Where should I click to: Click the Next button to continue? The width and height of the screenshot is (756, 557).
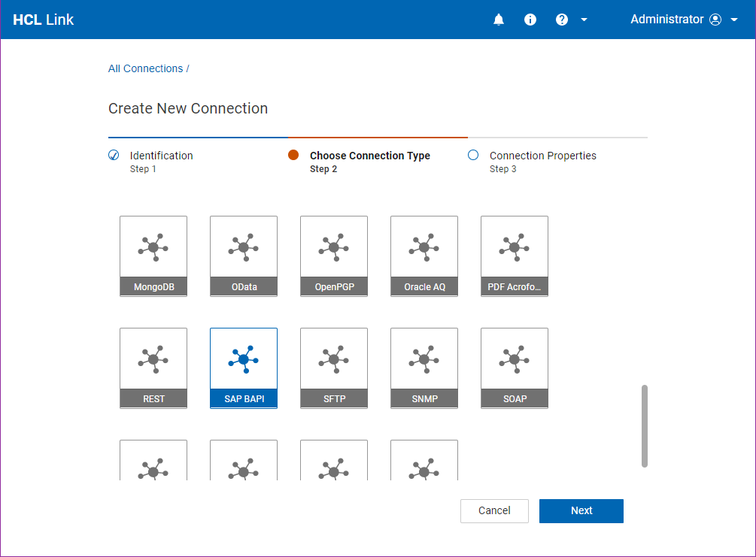click(581, 510)
